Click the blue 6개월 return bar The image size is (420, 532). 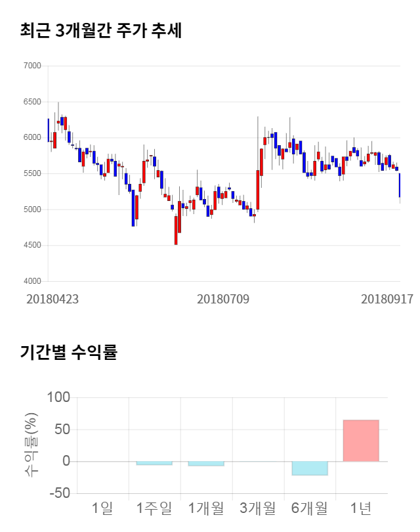pyautogui.click(x=309, y=468)
